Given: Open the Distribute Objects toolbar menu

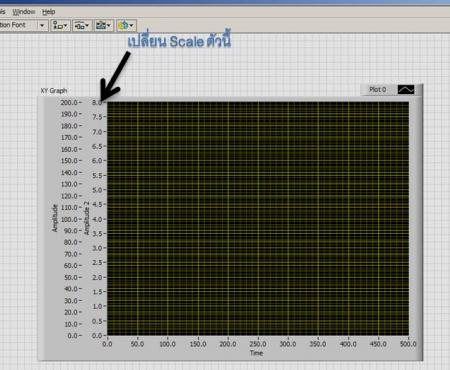Looking at the screenshot, I should click(82, 25).
